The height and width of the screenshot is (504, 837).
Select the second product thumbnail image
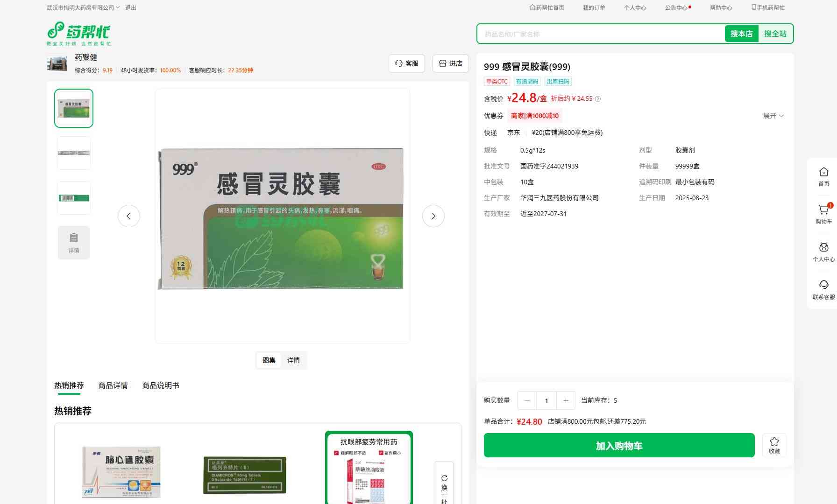(x=74, y=153)
